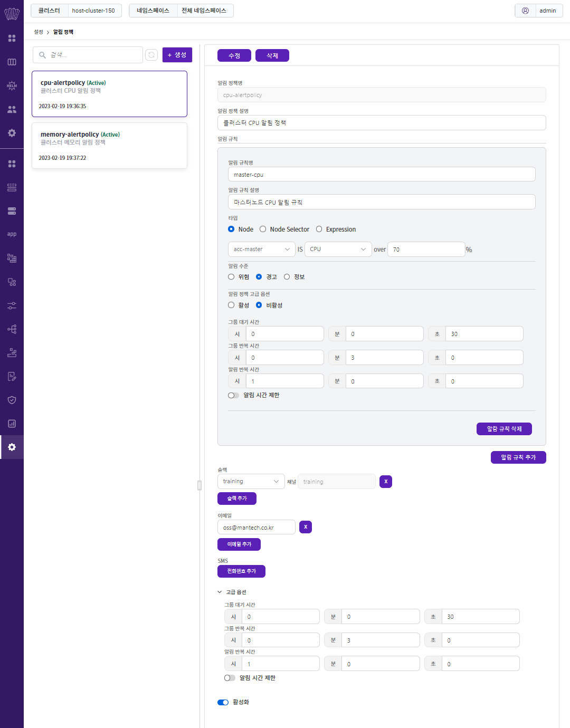570x728 pixels.
Task: Open the sliders configuration icon
Action: coord(12,305)
